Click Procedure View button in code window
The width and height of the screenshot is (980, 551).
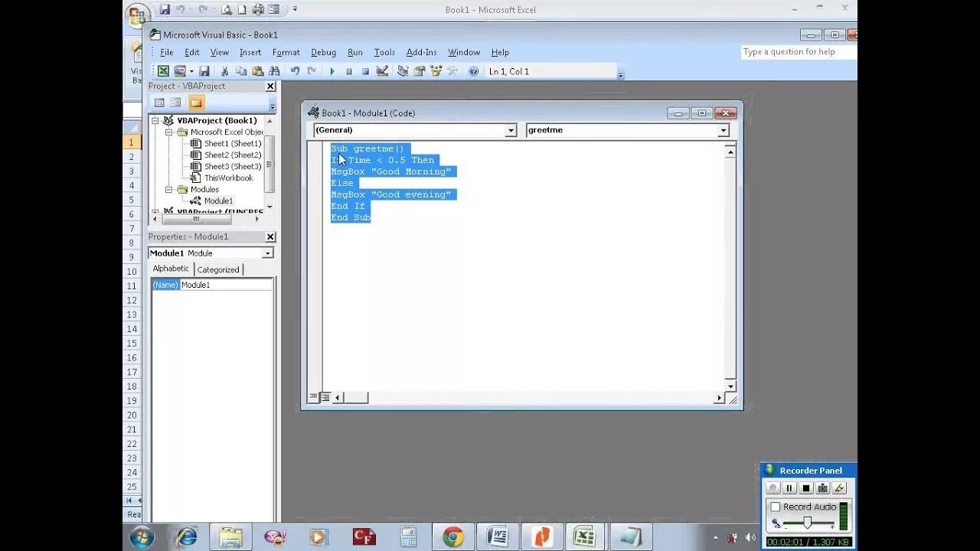coord(313,397)
